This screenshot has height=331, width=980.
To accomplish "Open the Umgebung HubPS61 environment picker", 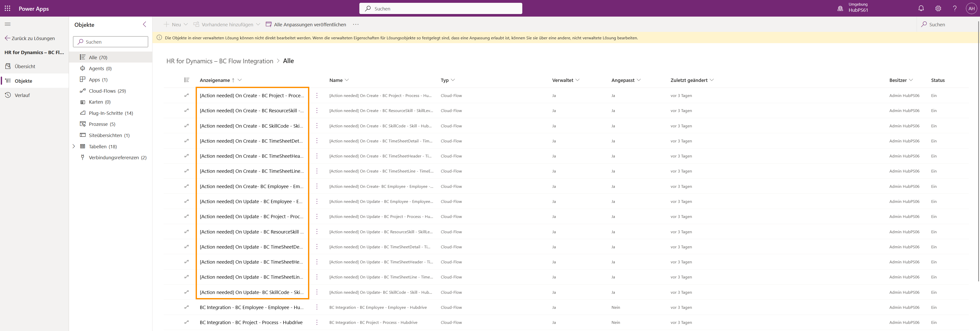I will coord(853,8).
